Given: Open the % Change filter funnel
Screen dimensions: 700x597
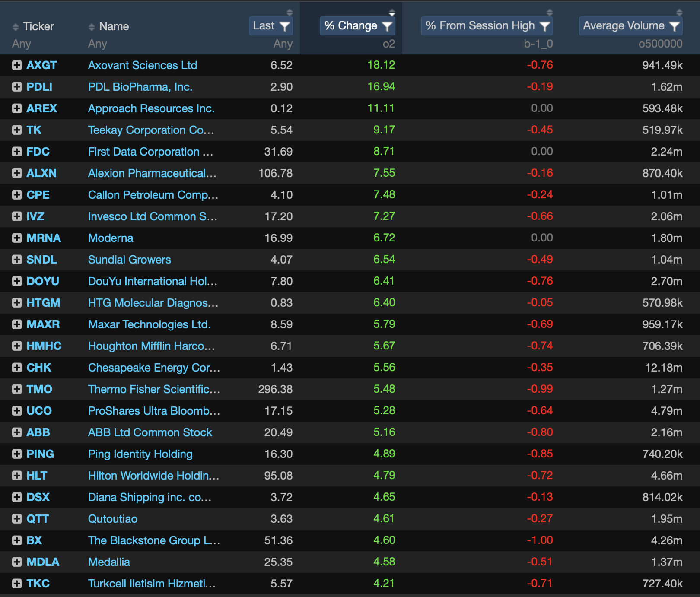Looking at the screenshot, I should (387, 26).
